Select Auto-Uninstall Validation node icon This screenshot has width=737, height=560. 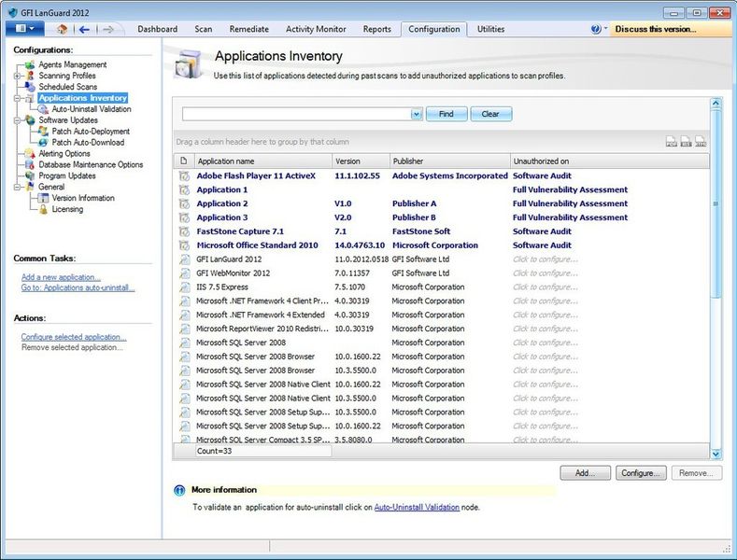pyautogui.click(x=43, y=109)
